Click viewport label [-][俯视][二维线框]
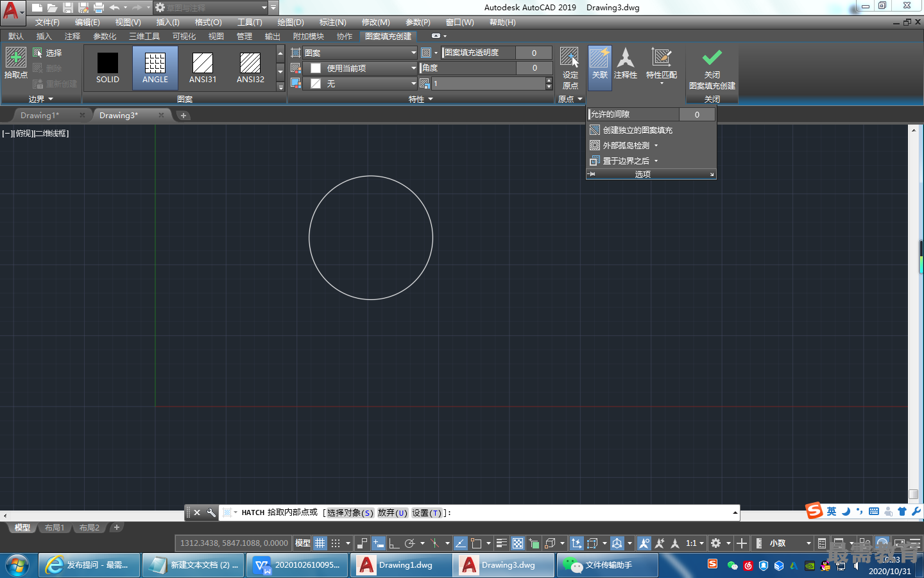Screen dimensions: 924x578 click(35, 134)
